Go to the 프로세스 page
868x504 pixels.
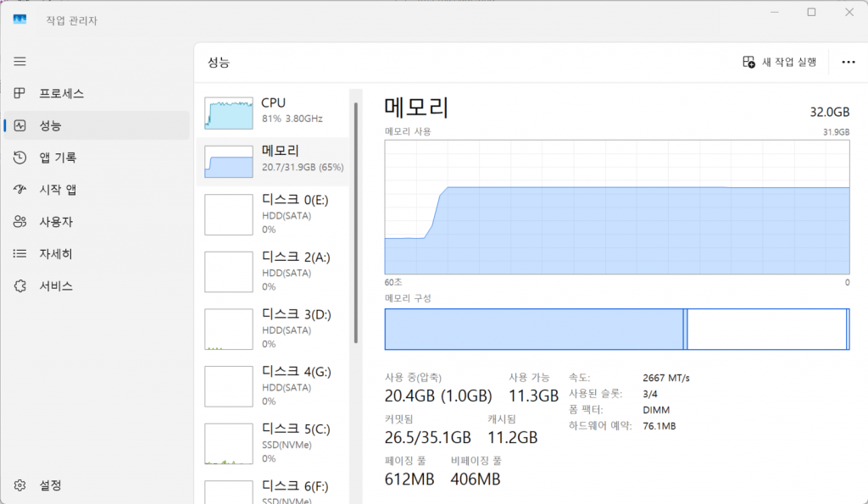61,93
